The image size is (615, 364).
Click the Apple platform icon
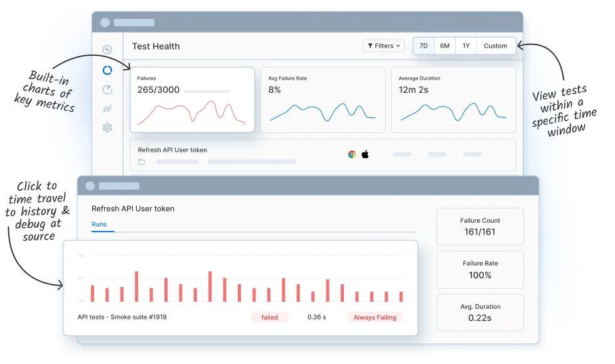[x=365, y=154]
